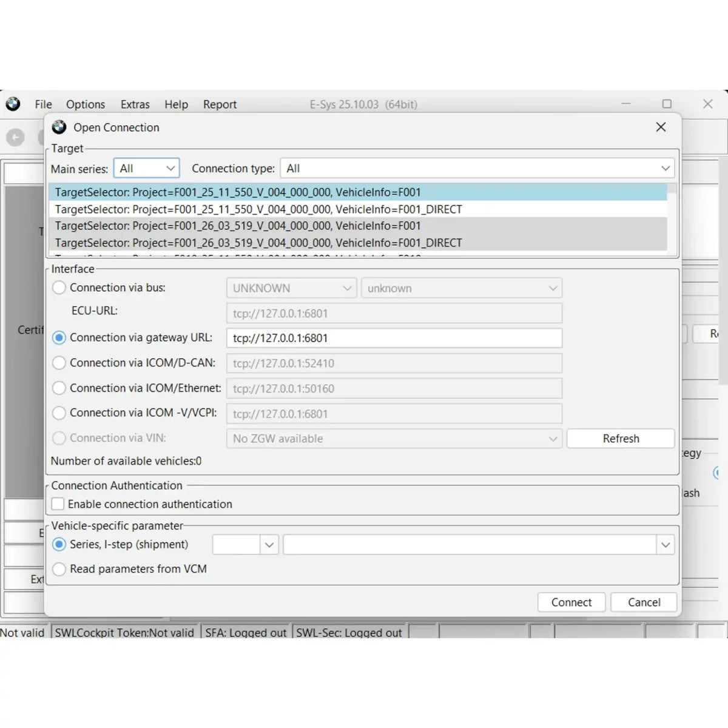Click the SWL-Sec: Logged out status indicator

point(348,633)
